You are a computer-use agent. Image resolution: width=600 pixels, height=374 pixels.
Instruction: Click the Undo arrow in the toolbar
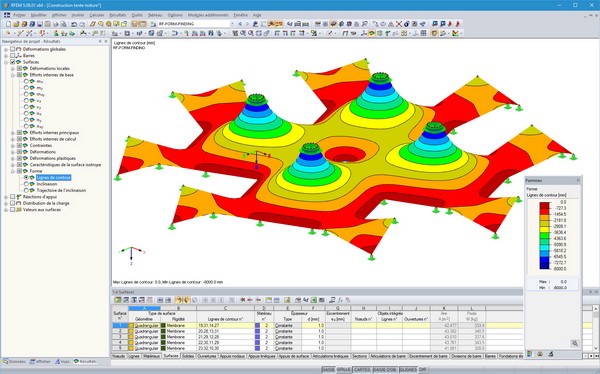(x=74, y=24)
